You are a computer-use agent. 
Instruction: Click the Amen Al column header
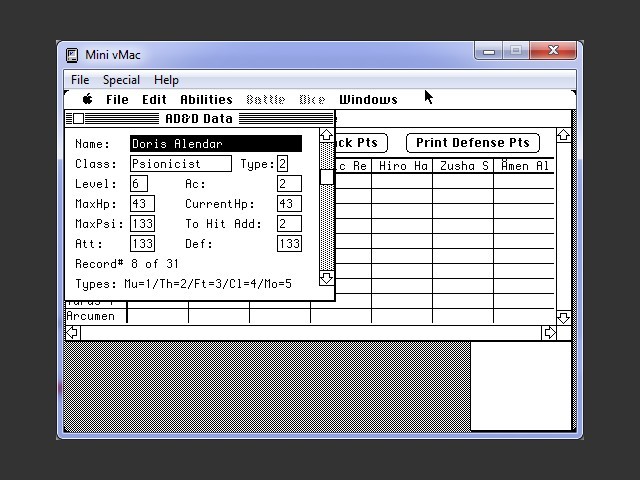click(524, 166)
